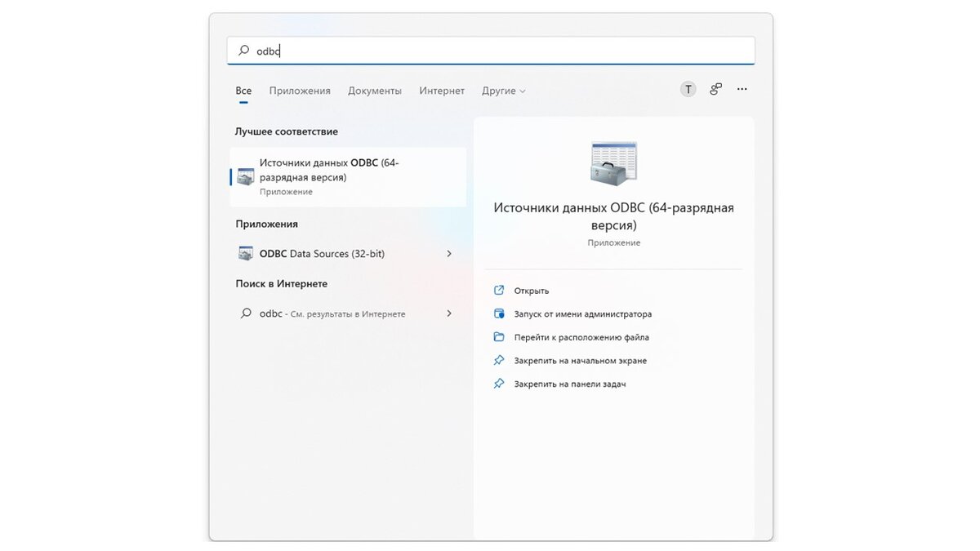Choose Закрепить на начальном экране
This screenshot has height=551, width=980.
[x=580, y=361]
